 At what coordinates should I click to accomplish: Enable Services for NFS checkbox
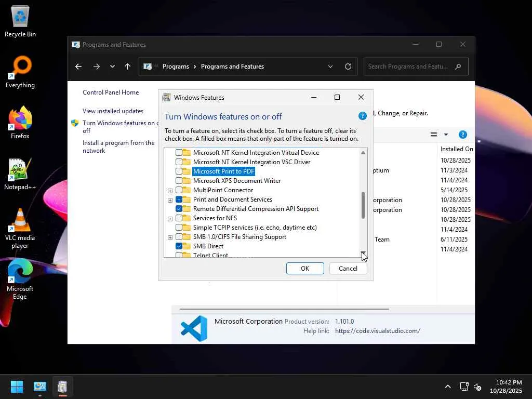click(179, 218)
